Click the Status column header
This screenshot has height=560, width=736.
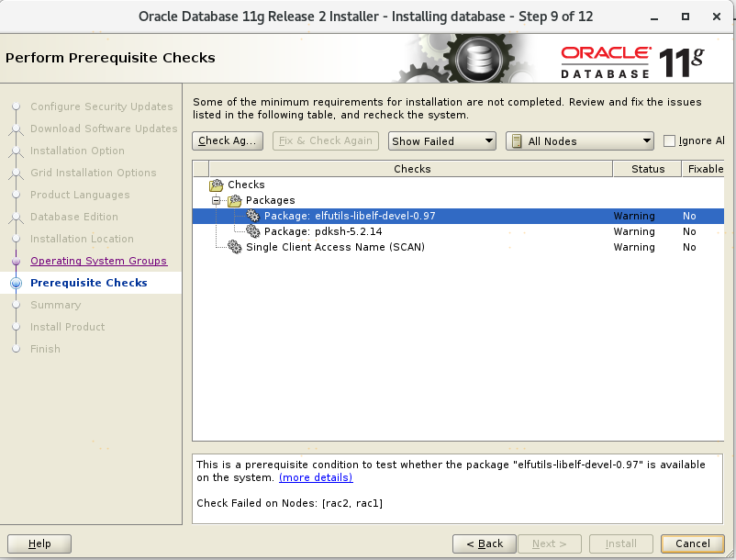647,169
